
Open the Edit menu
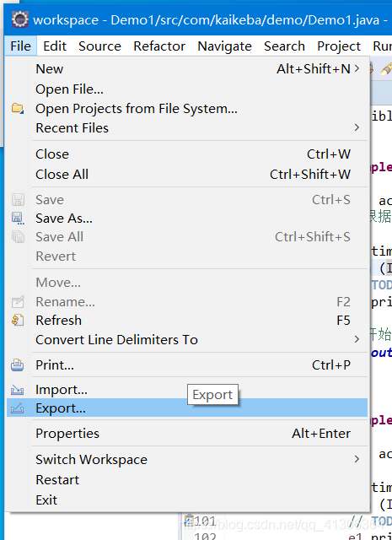[x=55, y=46]
